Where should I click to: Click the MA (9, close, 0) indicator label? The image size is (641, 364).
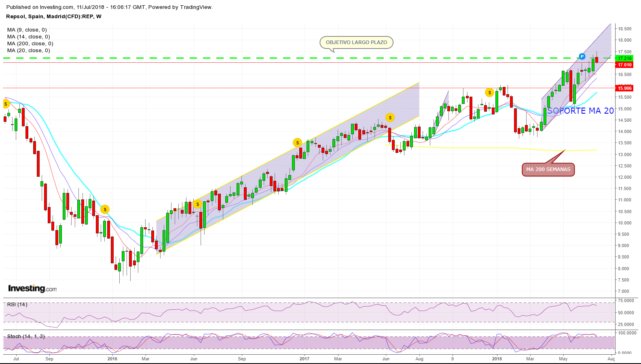click(27, 30)
